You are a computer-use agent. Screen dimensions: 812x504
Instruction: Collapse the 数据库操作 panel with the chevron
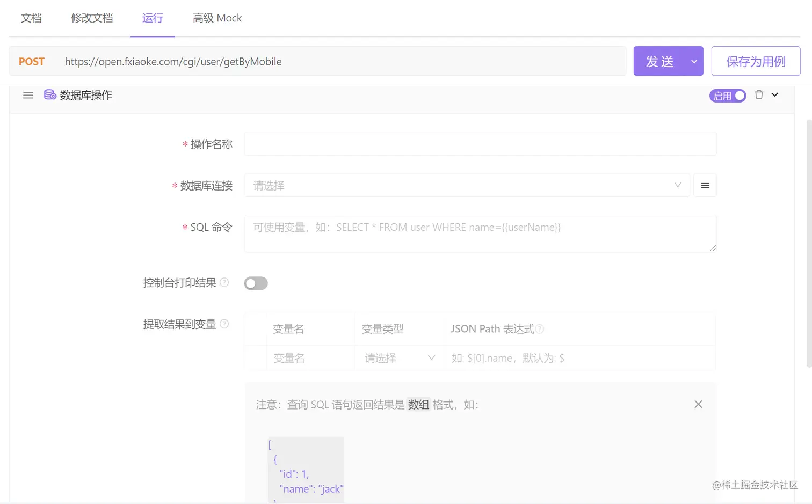point(774,94)
